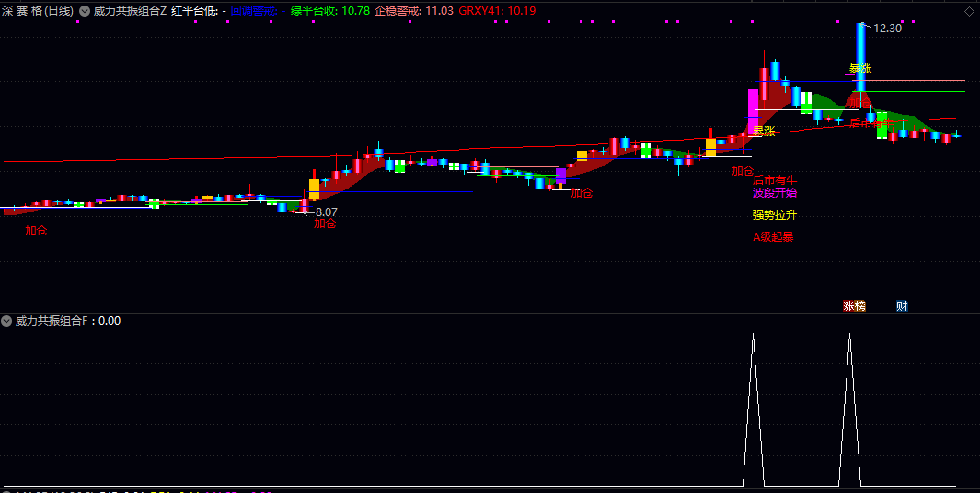The width and height of the screenshot is (980, 493).
Task: Click the first white spike in 威力共振组合F panel
Action: [x=753, y=409]
